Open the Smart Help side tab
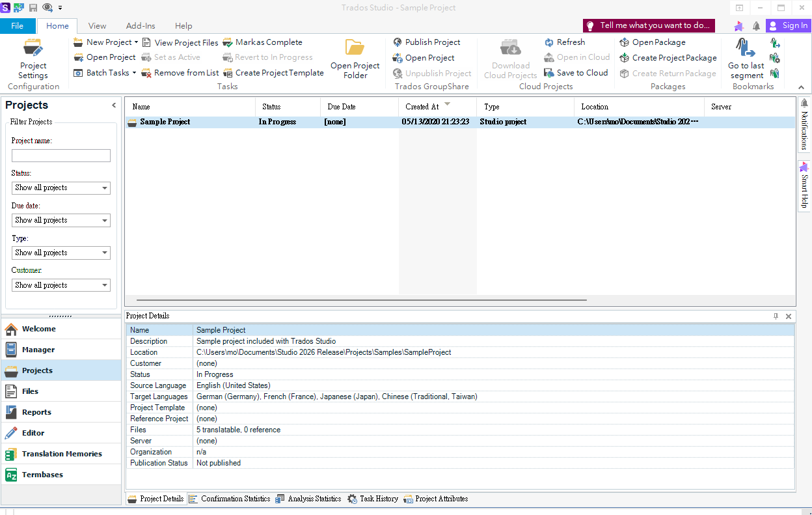Viewport: 812px width, 515px height. 804,186
